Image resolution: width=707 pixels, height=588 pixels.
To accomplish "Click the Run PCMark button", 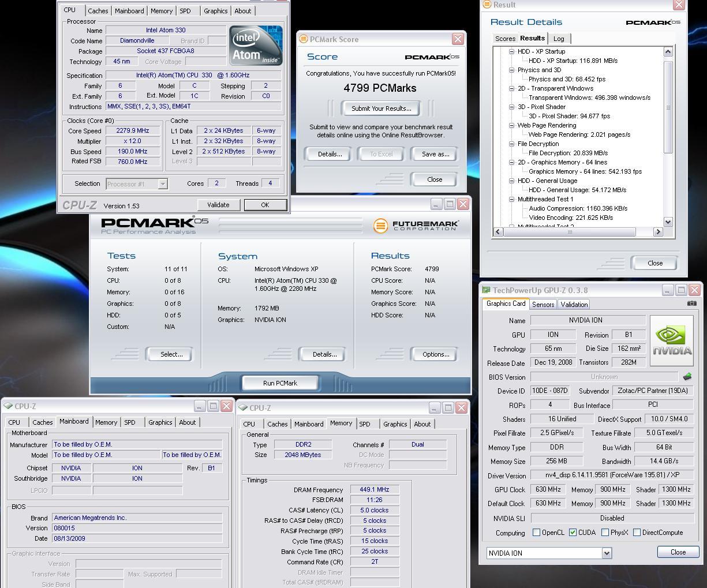I will pos(280,383).
